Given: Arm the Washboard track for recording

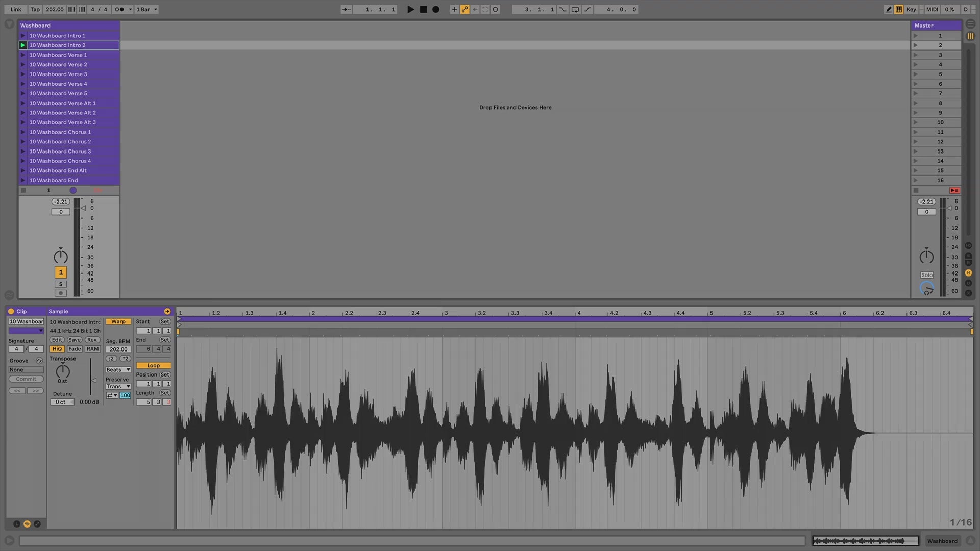Looking at the screenshot, I should click(61, 293).
